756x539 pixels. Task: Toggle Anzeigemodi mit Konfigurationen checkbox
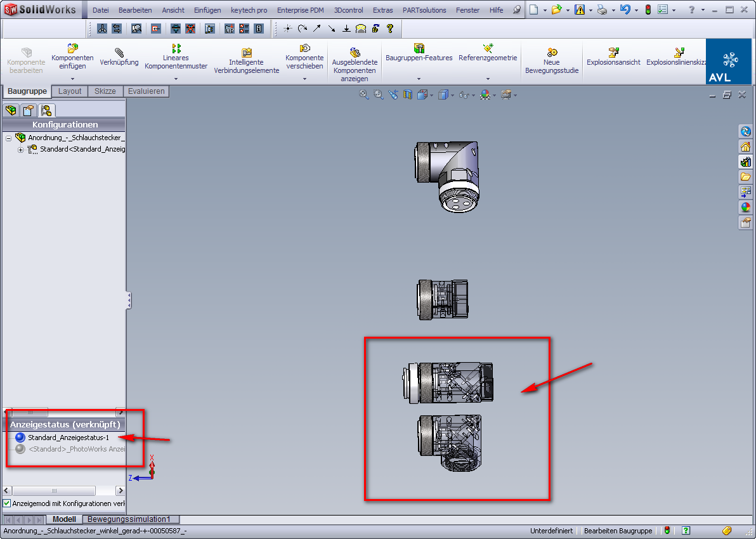coord(7,503)
